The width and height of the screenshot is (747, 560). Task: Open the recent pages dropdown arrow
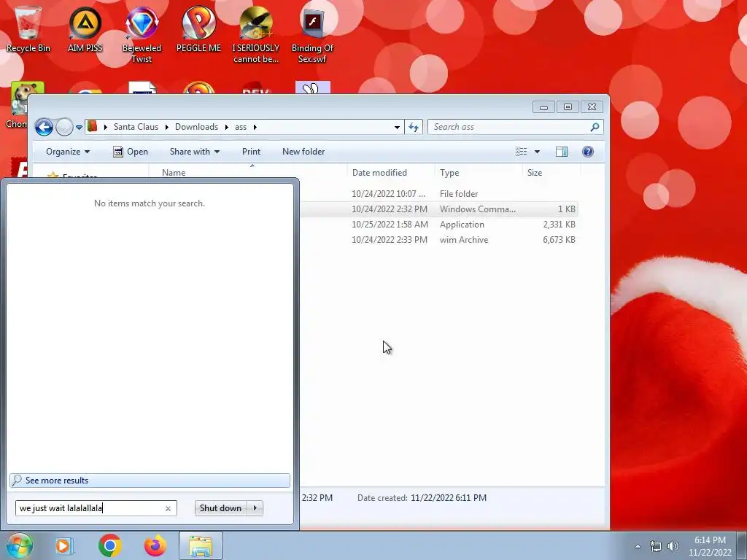pyautogui.click(x=79, y=127)
